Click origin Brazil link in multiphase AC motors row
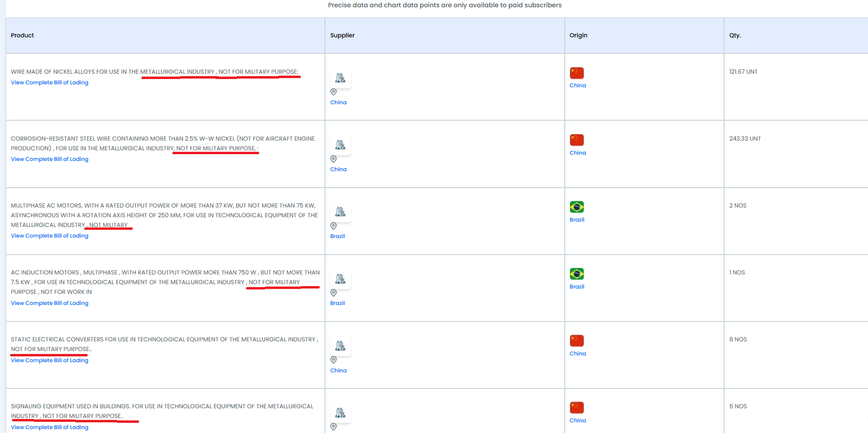 [577, 220]
